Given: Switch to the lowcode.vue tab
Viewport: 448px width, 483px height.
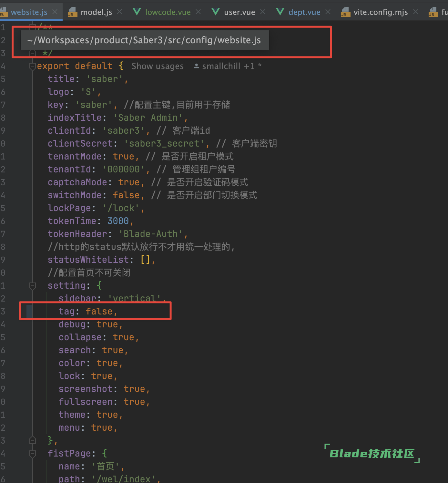Looking at the screenshot, I should pos(168,12).
